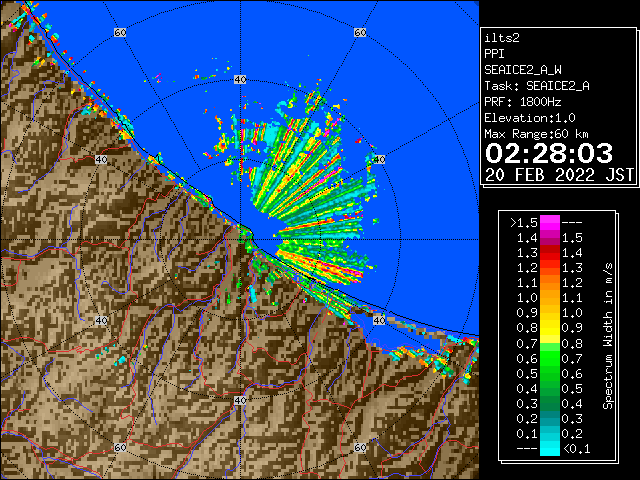Viewport: 640px width, 480px height.
Task: Click the "40" range label northwest on land
Action: coord(101,160)
